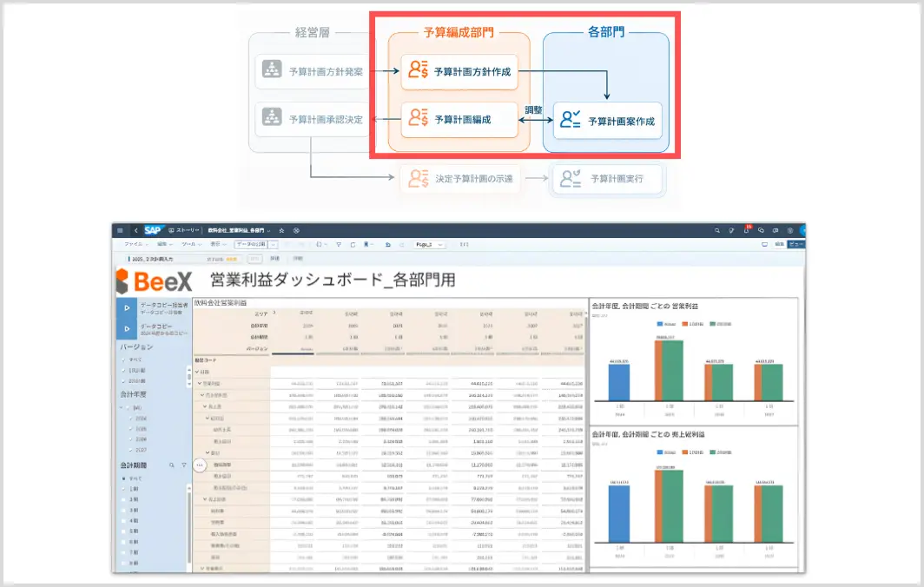Click the 編集 mode button next to ビュー

[780, 244]
